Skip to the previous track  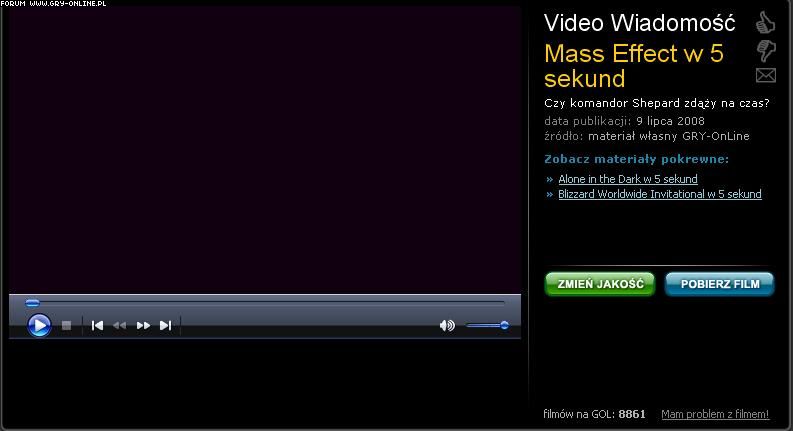[97, 325]
